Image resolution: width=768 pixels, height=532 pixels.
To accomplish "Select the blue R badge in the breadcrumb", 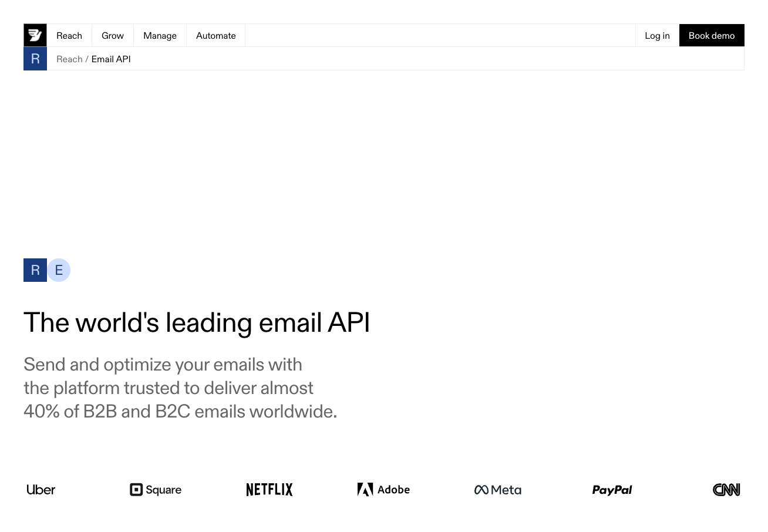I will (35, 59).
